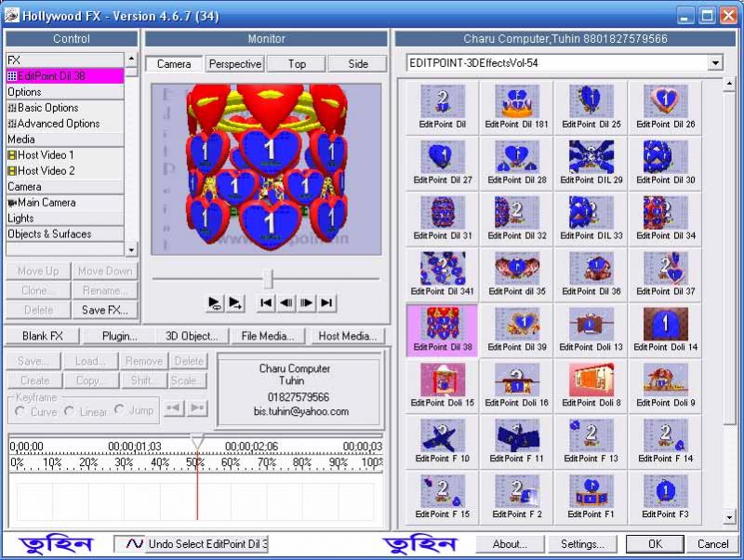The image size is (744, 560).
Task: Switch to the Top monitor view
Action: (x=297, y=63)
